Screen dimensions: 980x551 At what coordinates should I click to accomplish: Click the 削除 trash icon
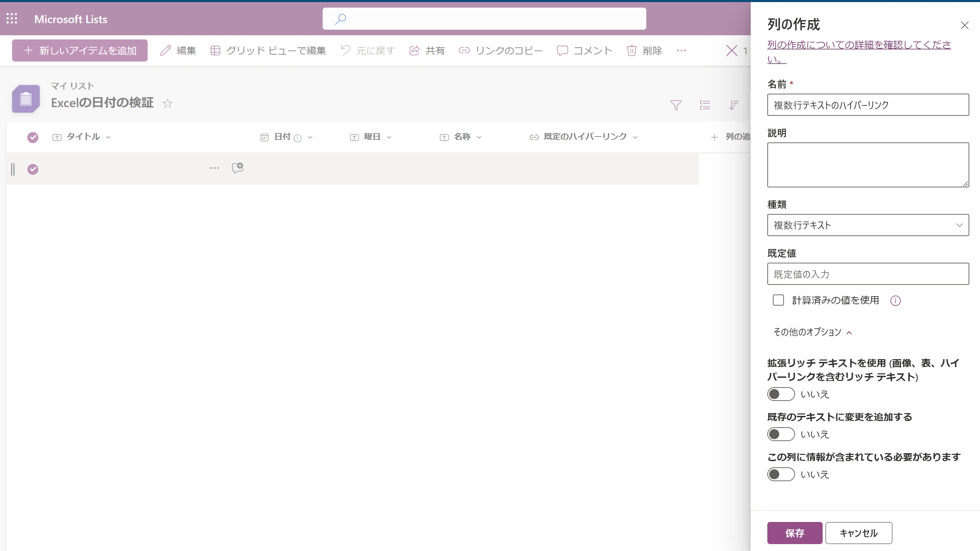[631, 50]
